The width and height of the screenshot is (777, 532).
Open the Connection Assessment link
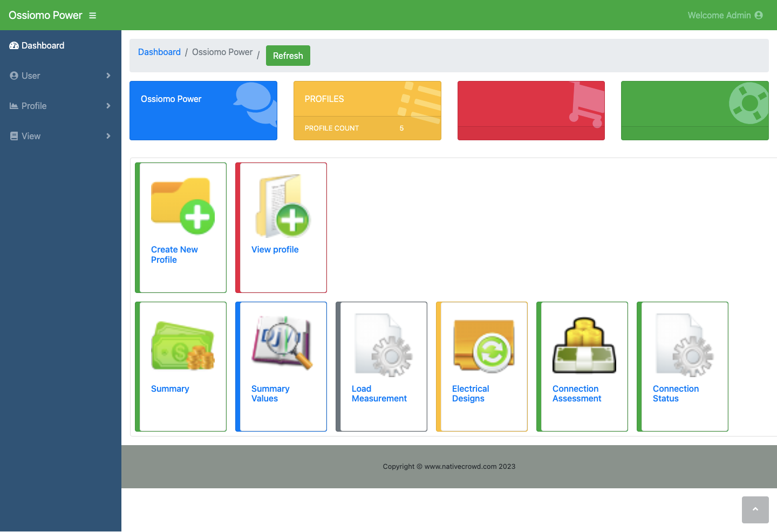coord(577,393)
